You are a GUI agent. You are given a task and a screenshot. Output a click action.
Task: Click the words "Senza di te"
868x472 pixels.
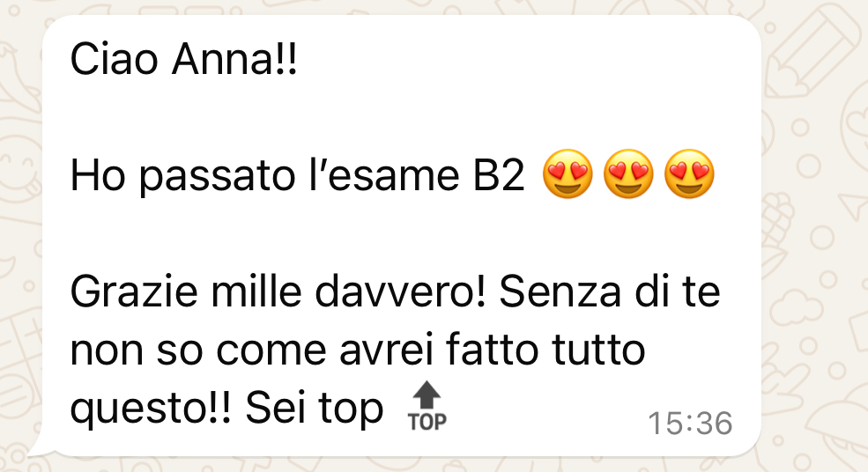pos(610,291)
